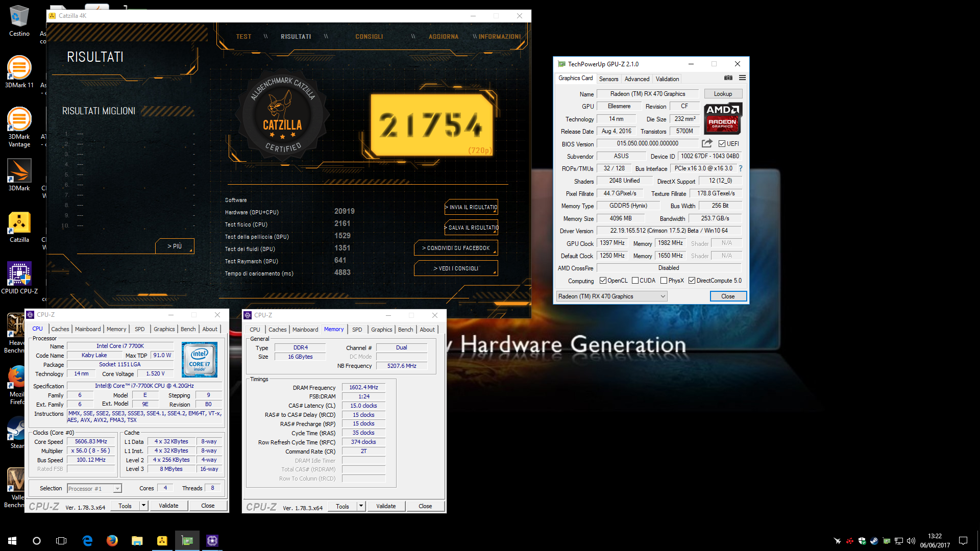Open the SPD tab in CPU-Z Memory window
Screen dimensions: 980x551
click(357, 330)
